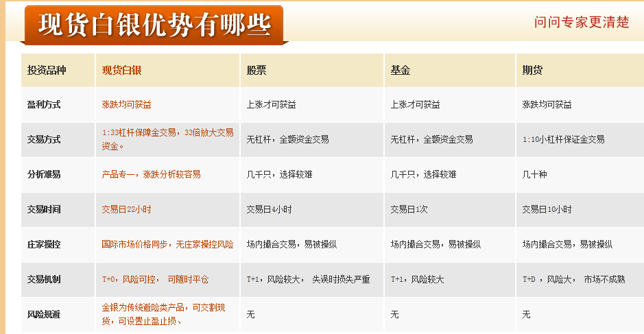
Task: Click the 现货白银优势有哪些 banner title
Action: pos(154,24)
